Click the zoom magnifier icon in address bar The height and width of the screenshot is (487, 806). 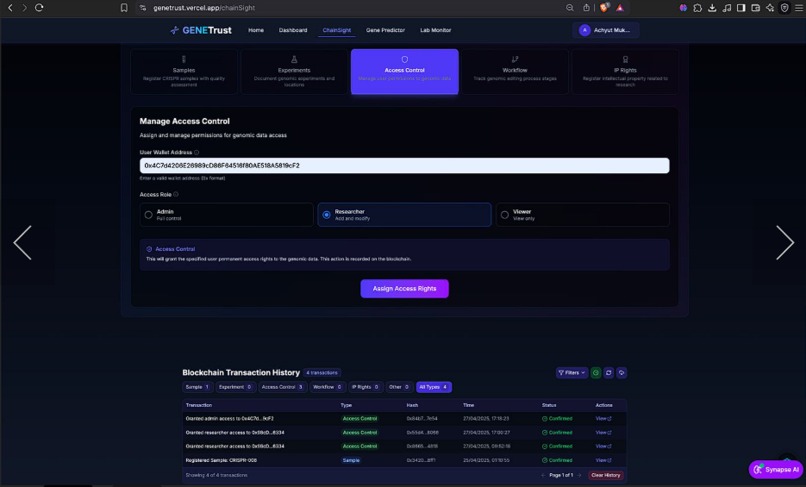point(570,8)
